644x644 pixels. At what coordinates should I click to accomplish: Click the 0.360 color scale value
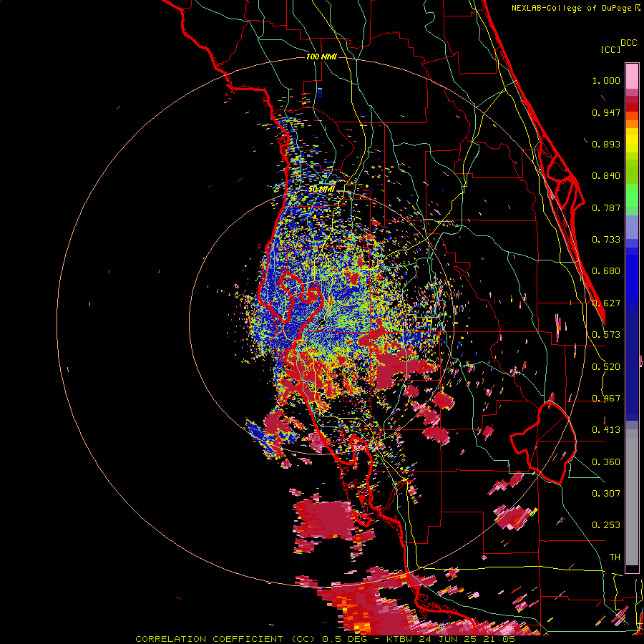(x=606, y=462)
